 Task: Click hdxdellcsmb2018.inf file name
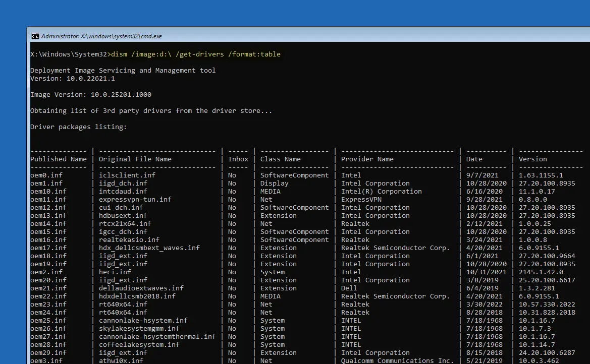[137, 296]
